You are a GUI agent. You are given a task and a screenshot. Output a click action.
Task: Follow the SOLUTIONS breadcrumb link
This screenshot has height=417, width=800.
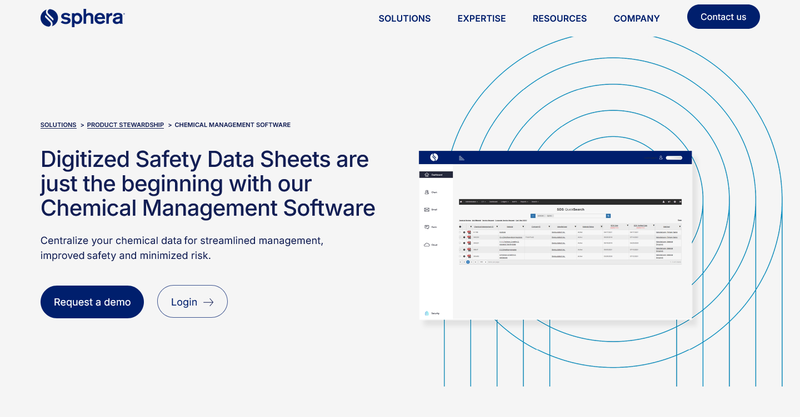tap(58, 125)
